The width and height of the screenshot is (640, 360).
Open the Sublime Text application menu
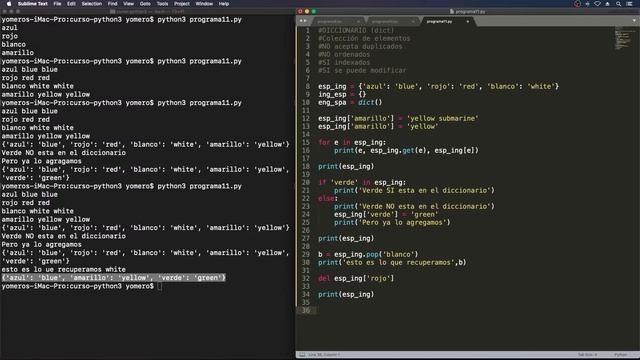tap(33, 4)
